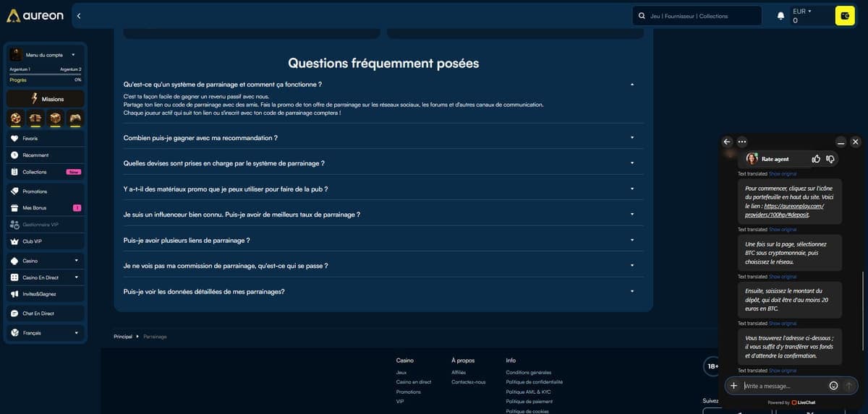This screenshot has width=868, height=414.
Task: Expand 'Y a-t-il des matériaux promo' question
Action: click(x=383, y=189)
